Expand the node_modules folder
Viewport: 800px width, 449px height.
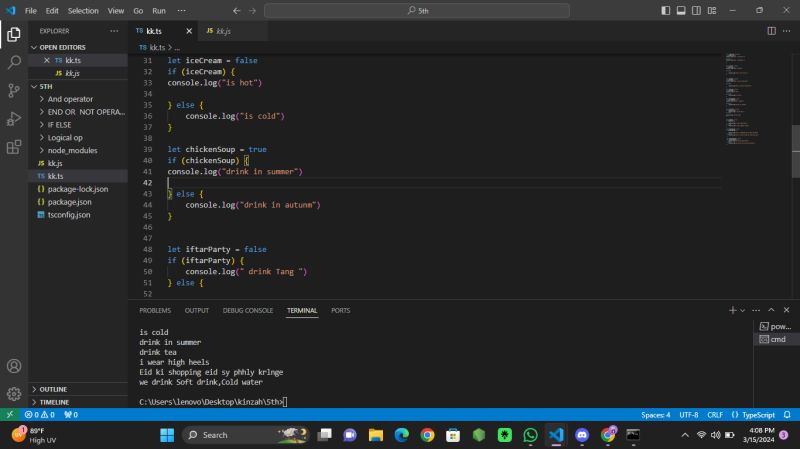pyautogui.click(x=72, y=150)
